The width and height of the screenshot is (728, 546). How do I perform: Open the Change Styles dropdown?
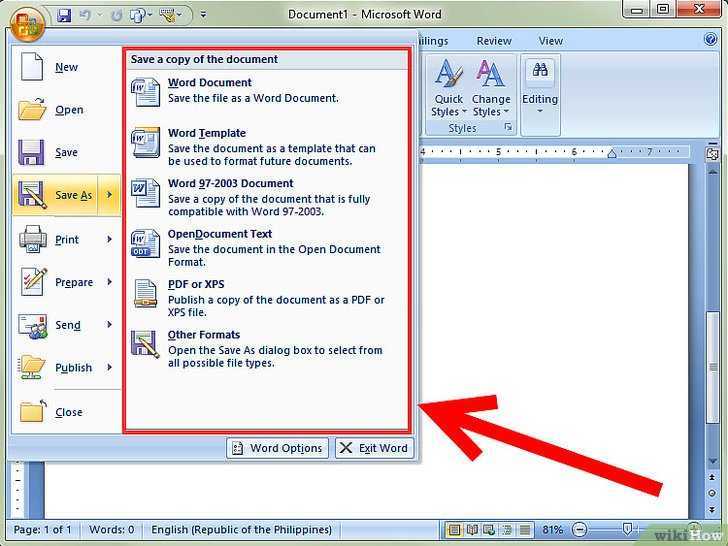coord(491,88)
